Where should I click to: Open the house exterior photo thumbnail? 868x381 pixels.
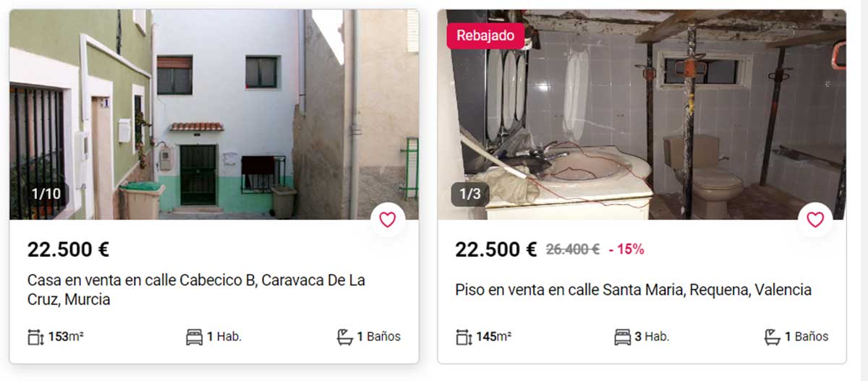[x=214, y=114]
